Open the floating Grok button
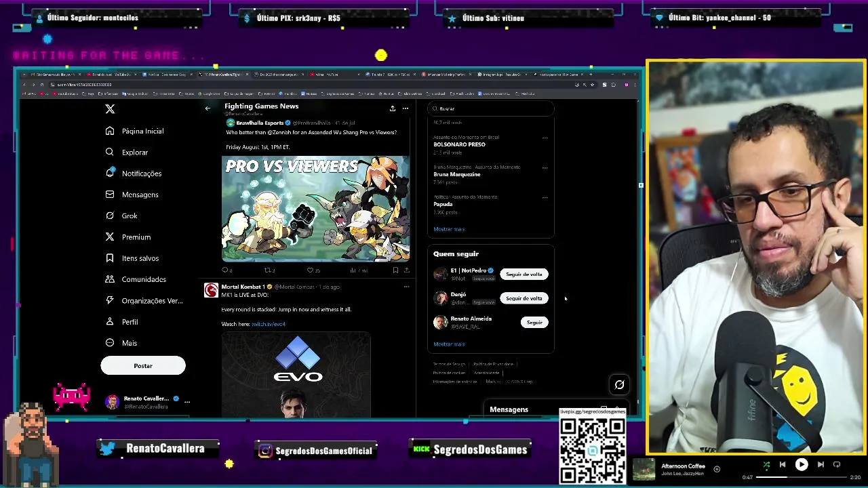The image size is (868, 488). 619,385
